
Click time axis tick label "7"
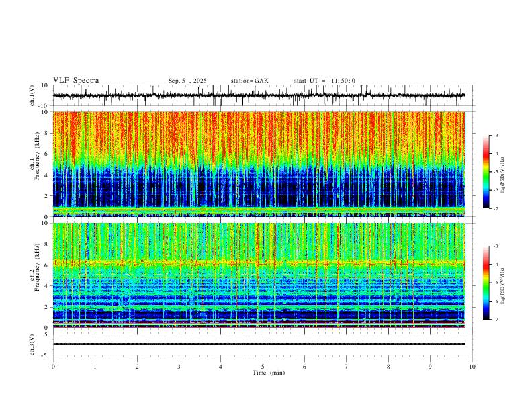click(x=347, y=367)
